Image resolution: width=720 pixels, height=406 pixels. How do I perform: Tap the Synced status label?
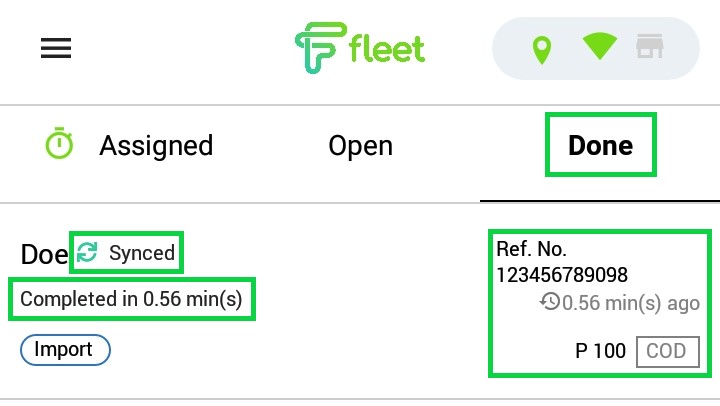click(142, 253)
